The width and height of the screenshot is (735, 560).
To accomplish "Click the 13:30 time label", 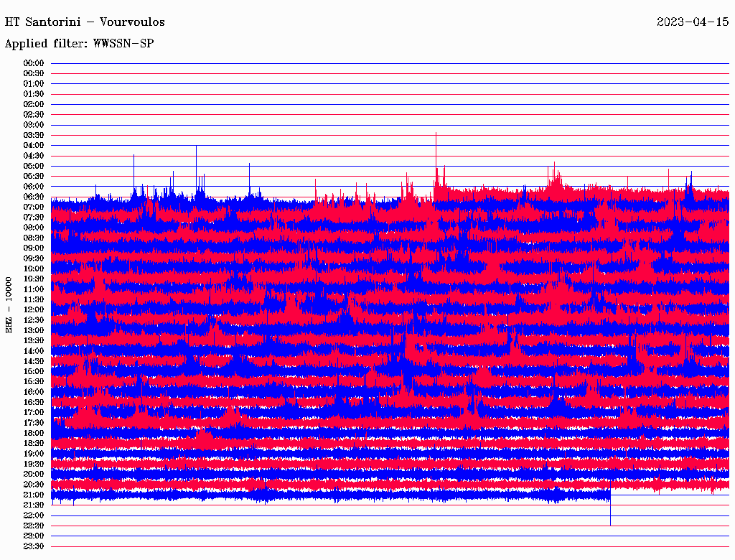I will [x=34, y=340].
